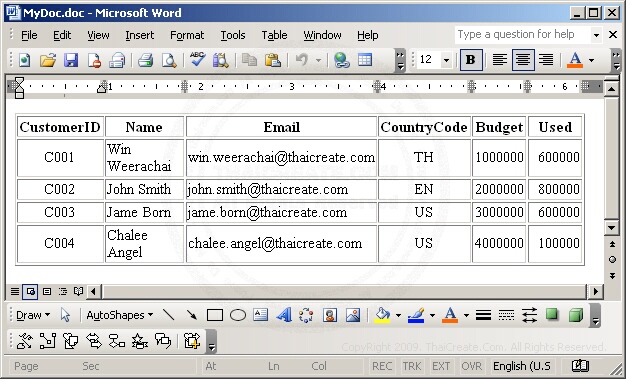The width and height of the screenshot is (626, 379).
Task: Open the help question history dropdown
Action: click(596, 35)
